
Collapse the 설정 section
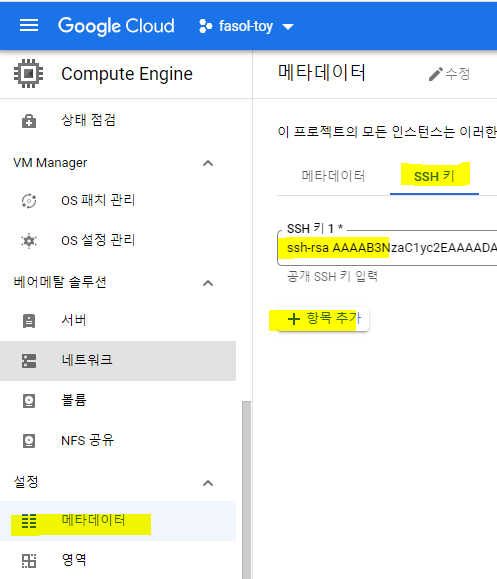click(x=208, y=483)
